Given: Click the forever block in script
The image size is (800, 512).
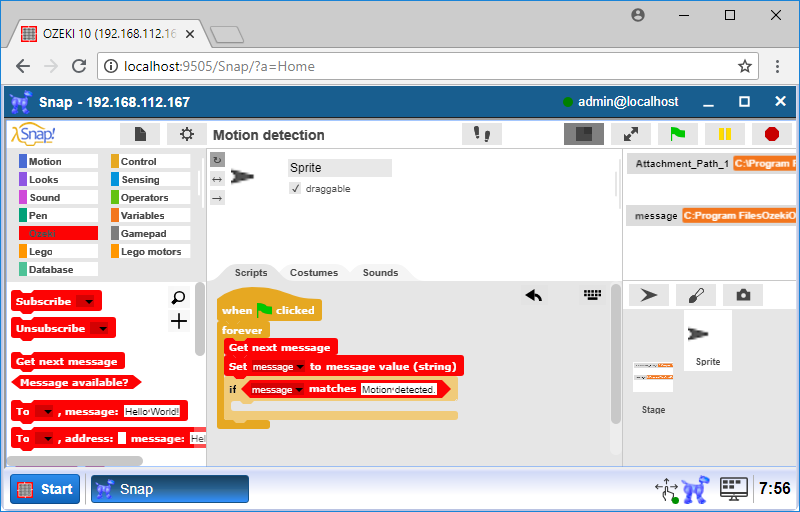Looking at the screenshot, I should (x=242, y=330).
